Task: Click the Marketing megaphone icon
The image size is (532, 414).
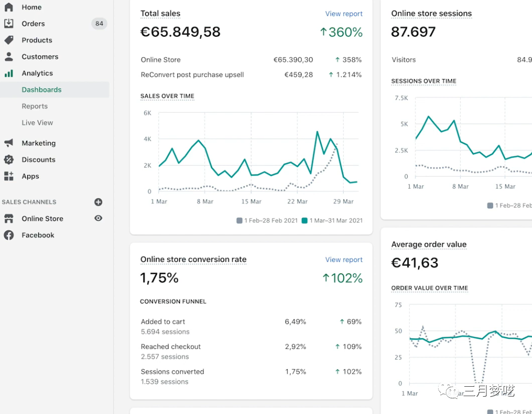Action: click(9, 143)
